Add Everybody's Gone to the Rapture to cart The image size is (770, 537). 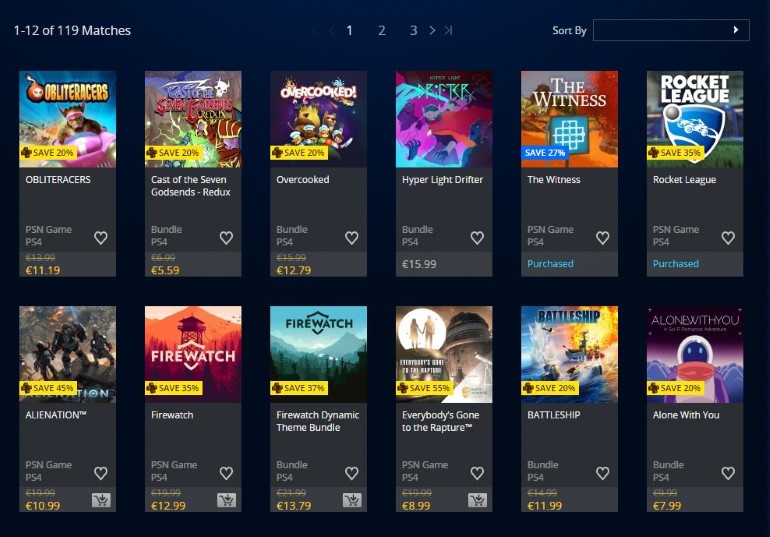pos(477,500)
